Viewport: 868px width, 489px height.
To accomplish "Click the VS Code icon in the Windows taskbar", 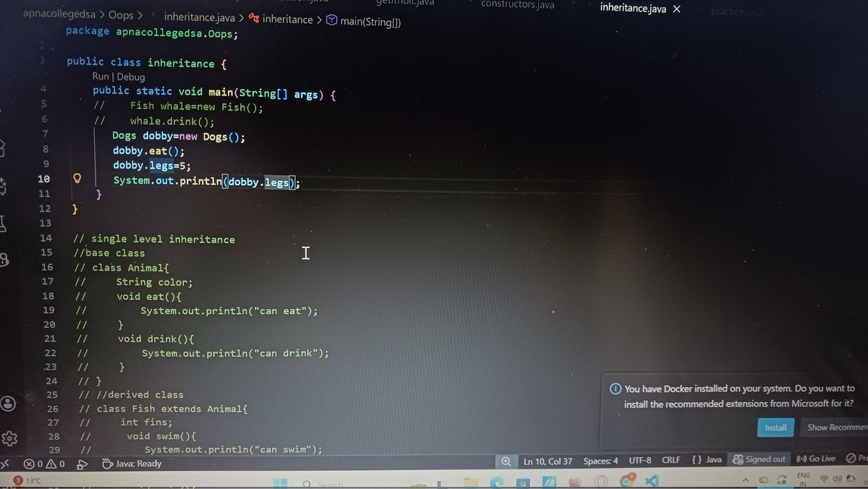I will click(650, 481).
